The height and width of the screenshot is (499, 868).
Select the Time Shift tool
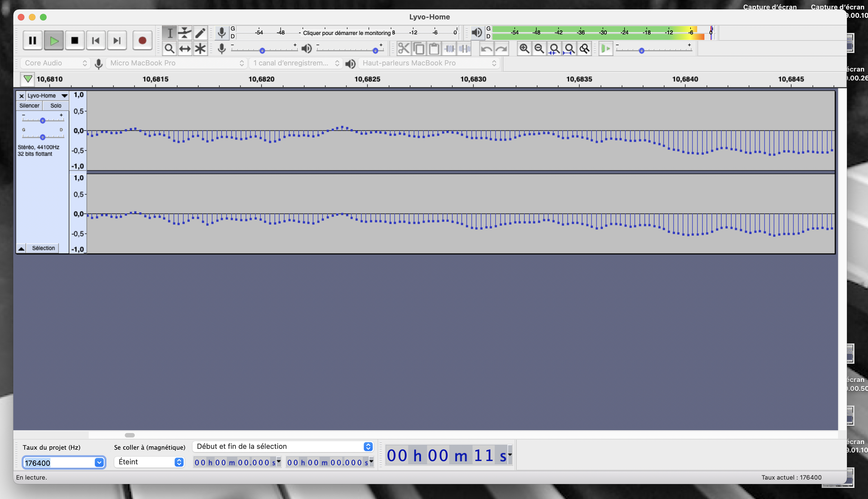185,49
